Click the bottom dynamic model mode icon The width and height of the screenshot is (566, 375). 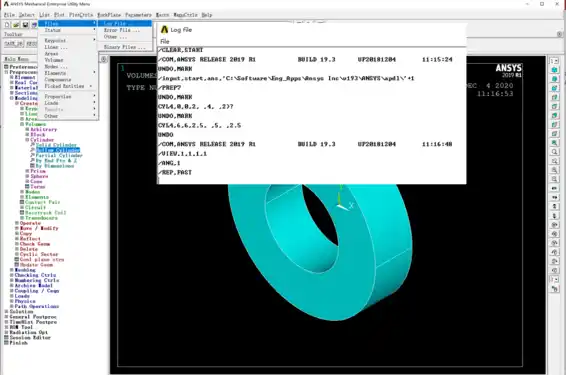coord(554,289)
